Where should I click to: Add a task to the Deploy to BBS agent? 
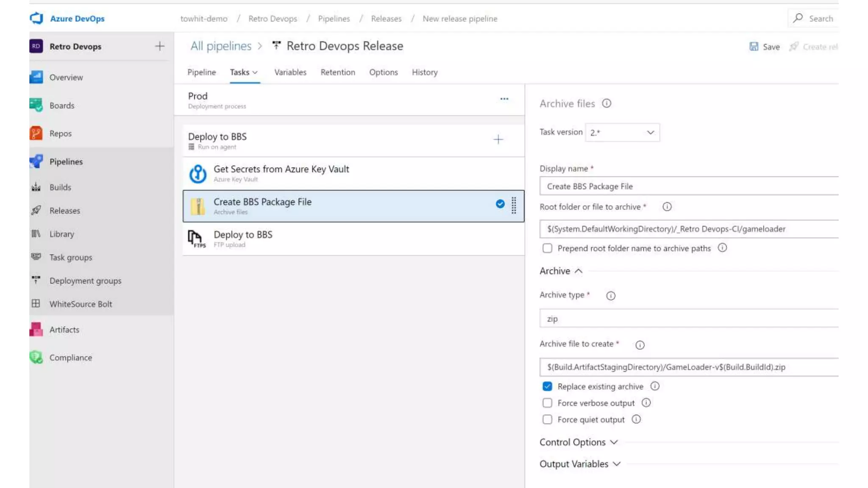coord(498,139)
